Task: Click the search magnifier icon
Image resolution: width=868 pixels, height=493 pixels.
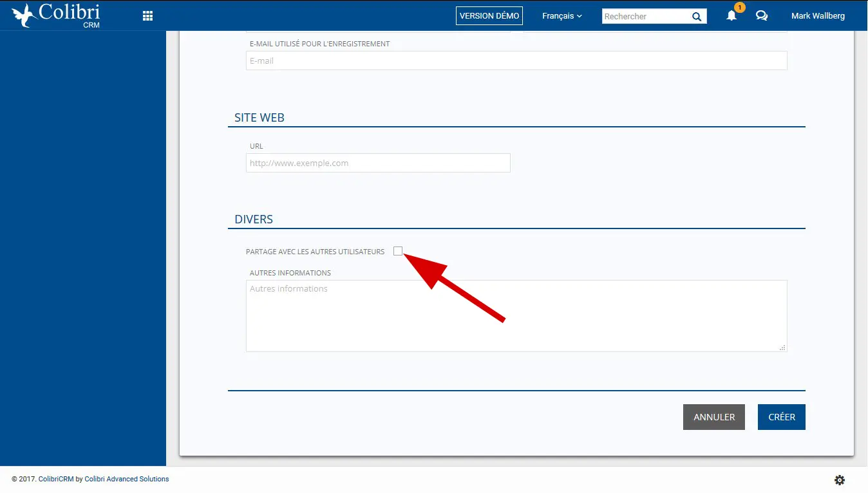Action: [x=697, y=17]
